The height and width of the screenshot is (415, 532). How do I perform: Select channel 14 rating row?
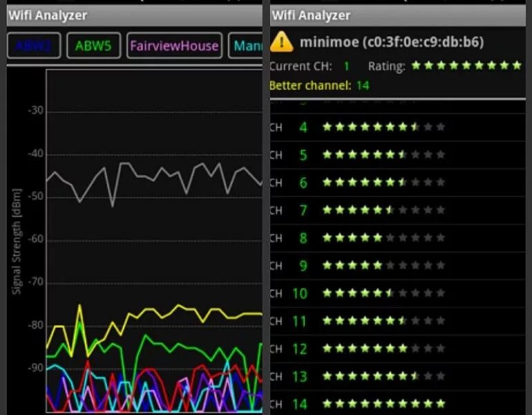pyautogui.click(x=398, y=403)
